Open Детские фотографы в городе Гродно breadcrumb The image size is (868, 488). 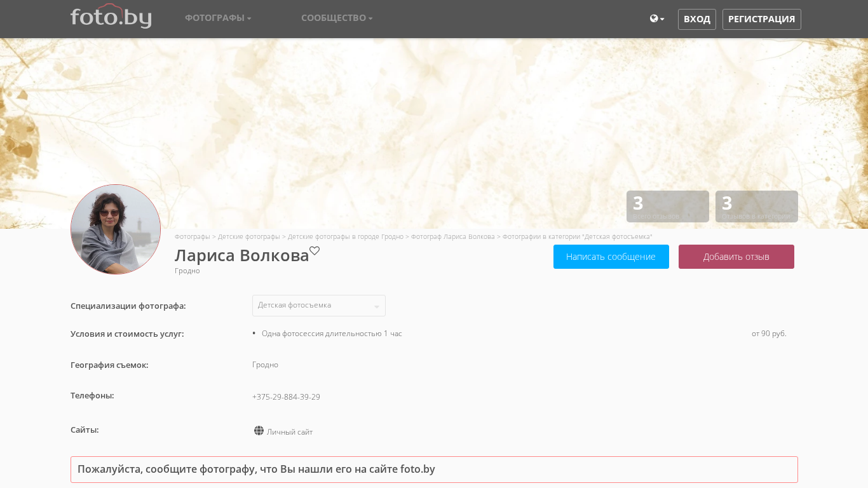tap(345, 236)
